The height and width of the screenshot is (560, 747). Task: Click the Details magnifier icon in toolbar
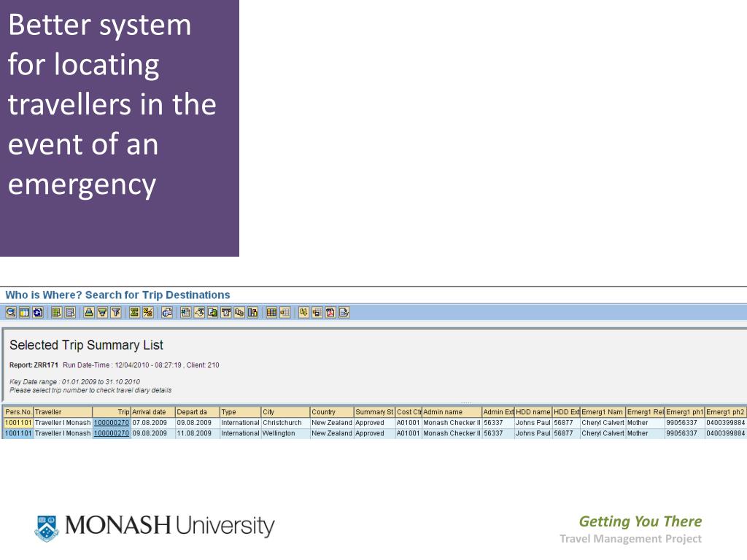pos(10,312)
